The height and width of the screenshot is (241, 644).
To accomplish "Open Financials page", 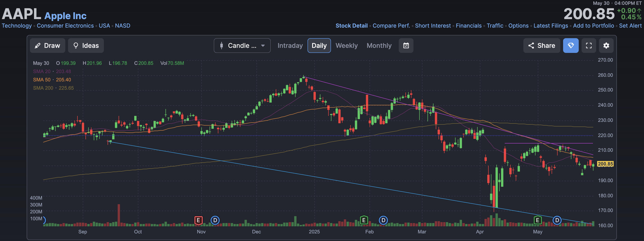I will (468, 26).
